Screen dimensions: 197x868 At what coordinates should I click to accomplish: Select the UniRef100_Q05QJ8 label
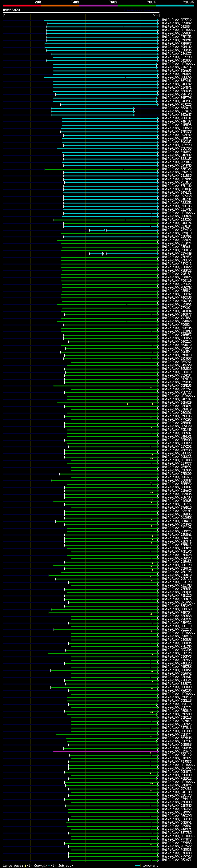pyautogui.click(x=176, y=233)
